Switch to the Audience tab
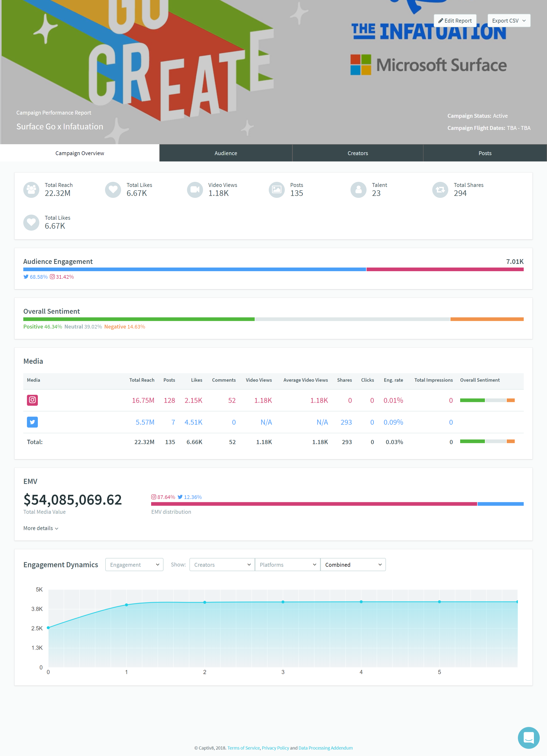This screenshot has height=756, width=547. pos(226,153)
